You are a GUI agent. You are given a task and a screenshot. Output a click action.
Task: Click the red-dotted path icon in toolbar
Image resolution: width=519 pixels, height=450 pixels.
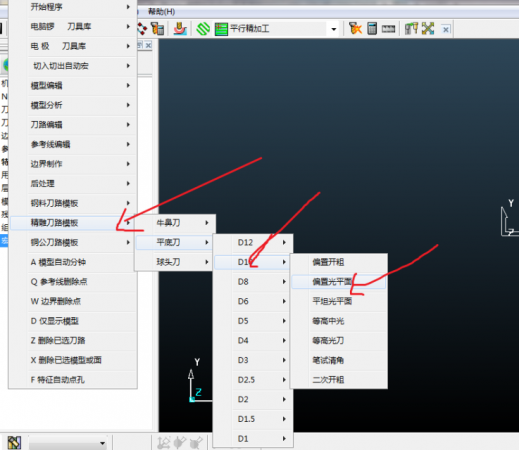click(142, 29)
